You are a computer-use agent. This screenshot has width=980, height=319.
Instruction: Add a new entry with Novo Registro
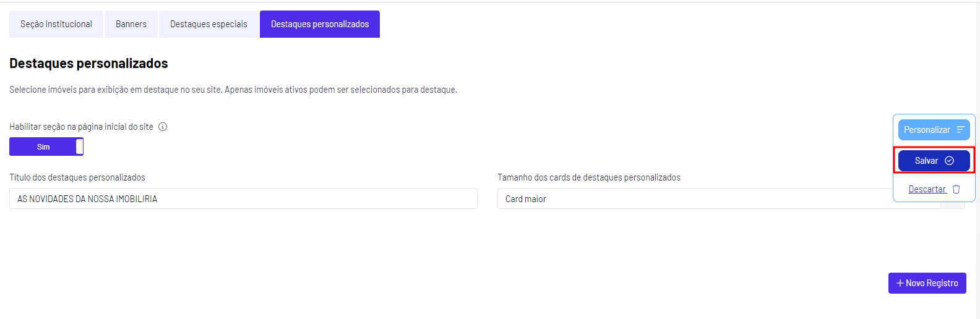tap(927, 283)
